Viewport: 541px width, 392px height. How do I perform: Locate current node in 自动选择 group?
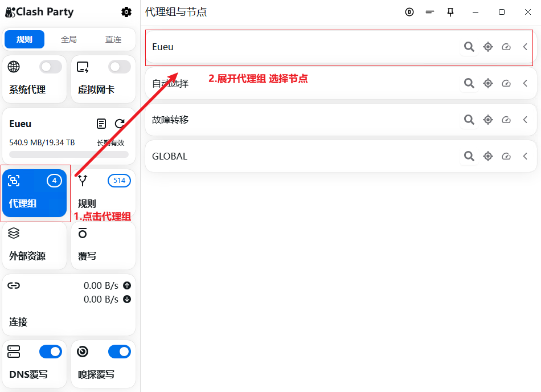click(x=487, y=83)
